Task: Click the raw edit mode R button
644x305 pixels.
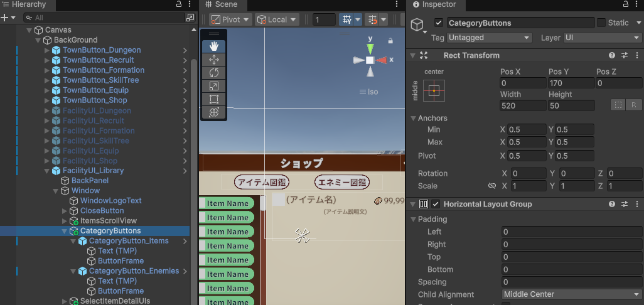Action: pos(633,105)
